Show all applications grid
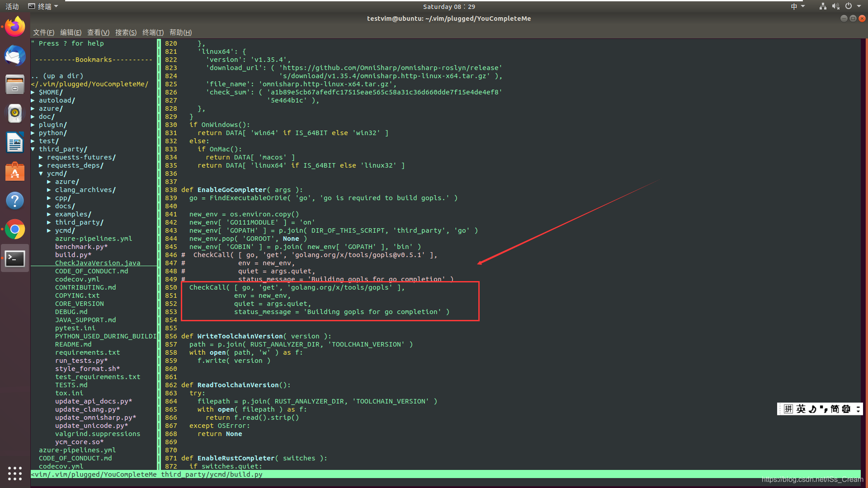 coord(15,473)
